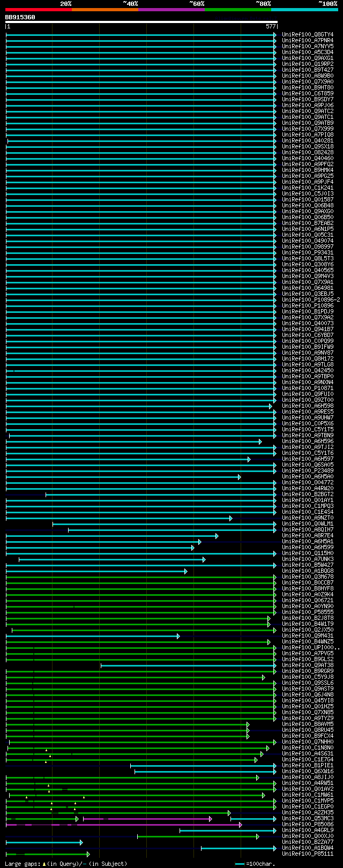The width and height of the screenshot is (343, 868).
Task: Select the UniRef100_C1K241 label
Action: pyautogui.click(x=308, y=188)
